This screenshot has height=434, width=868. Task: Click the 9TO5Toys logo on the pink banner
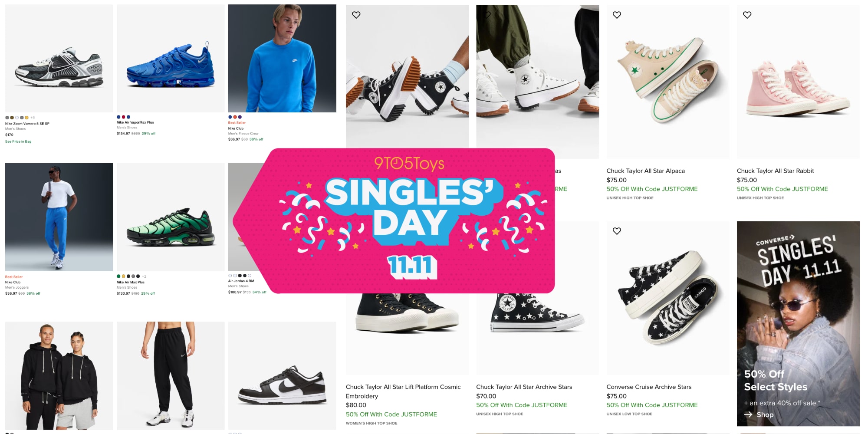pyautogui.click(x=409, y=164)
